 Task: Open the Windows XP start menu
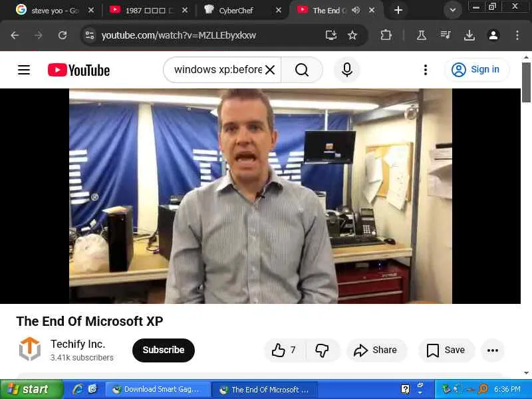click(x=31, y=389)
